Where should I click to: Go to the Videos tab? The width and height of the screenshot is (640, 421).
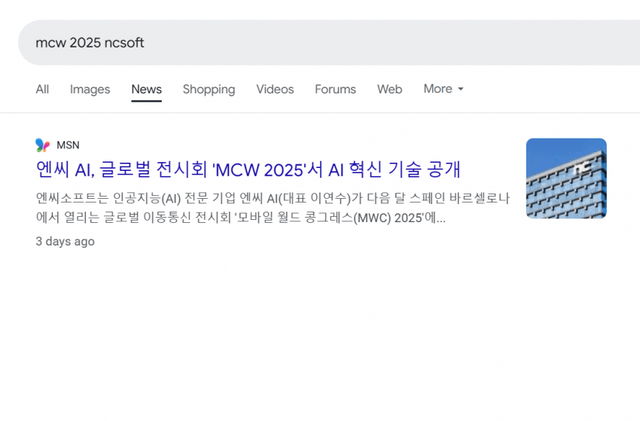[275, 89]
